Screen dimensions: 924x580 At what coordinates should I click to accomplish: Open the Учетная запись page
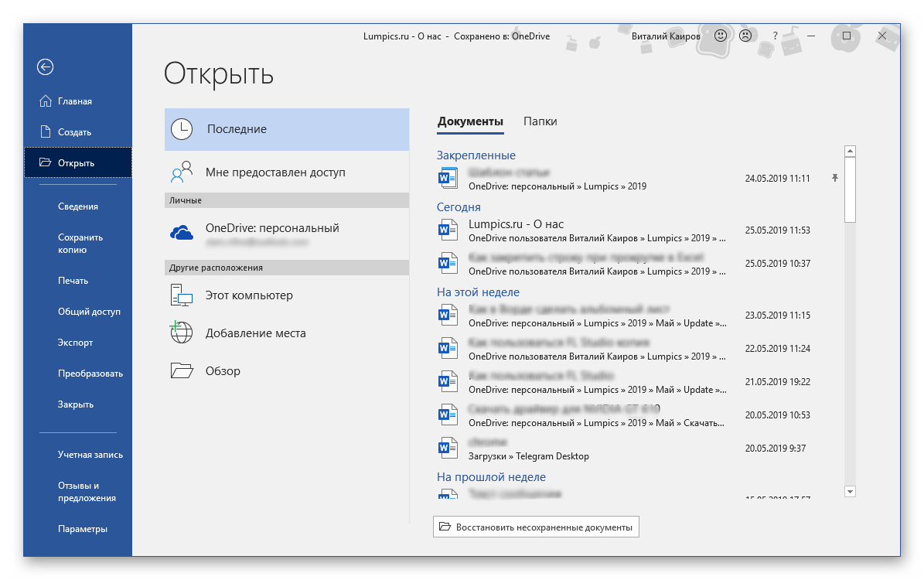90,455
